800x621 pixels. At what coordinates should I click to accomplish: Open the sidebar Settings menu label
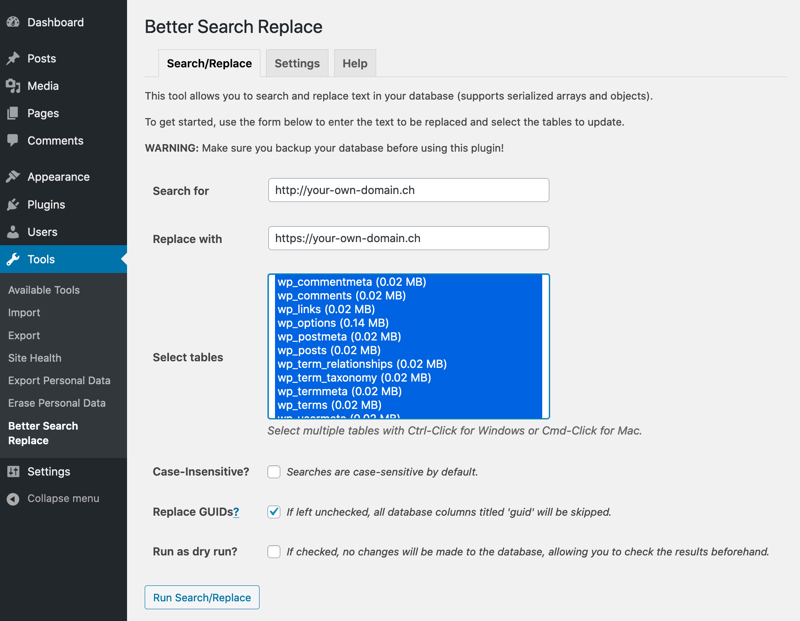(48, 471)
